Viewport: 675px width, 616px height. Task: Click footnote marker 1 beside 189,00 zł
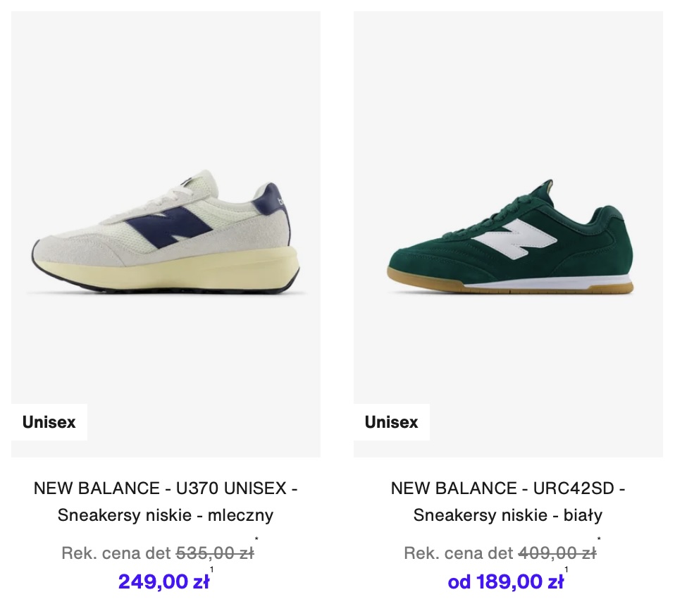(566, 569)
